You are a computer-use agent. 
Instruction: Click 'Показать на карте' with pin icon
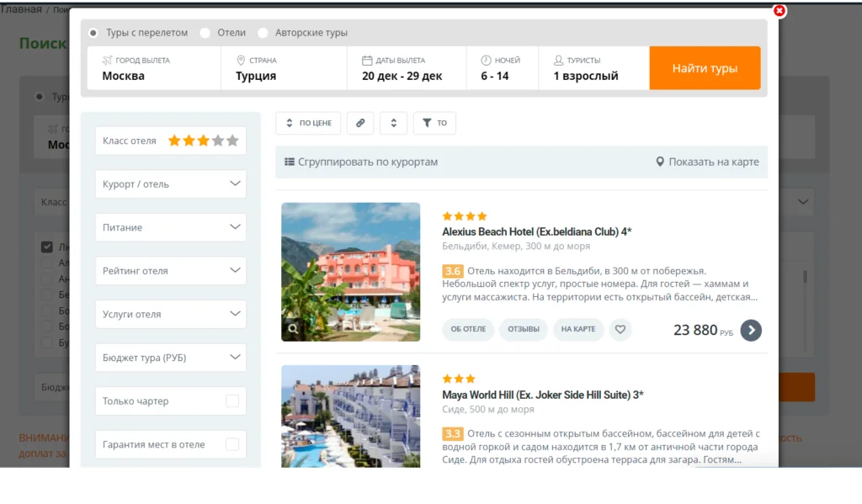(x=707, y=162)
